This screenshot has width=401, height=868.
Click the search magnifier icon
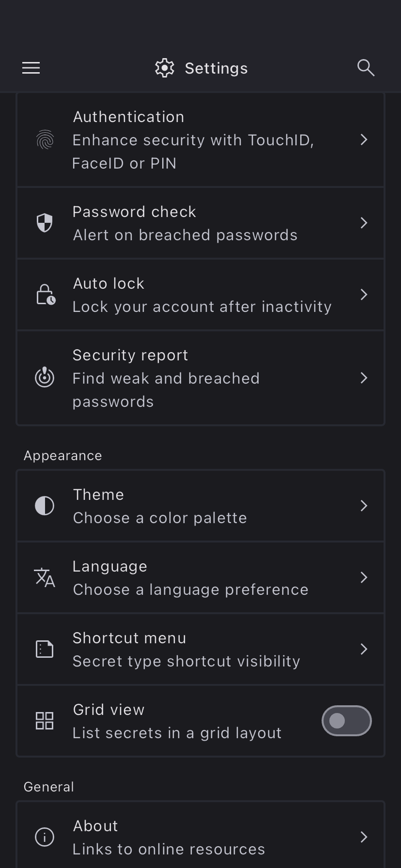click(366, 68)
